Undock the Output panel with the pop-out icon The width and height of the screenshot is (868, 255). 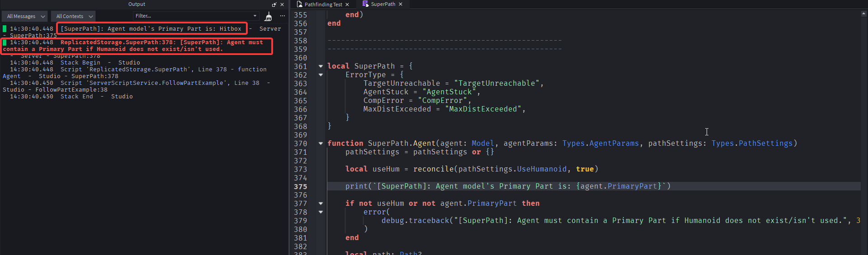click(x=274, y=5)
